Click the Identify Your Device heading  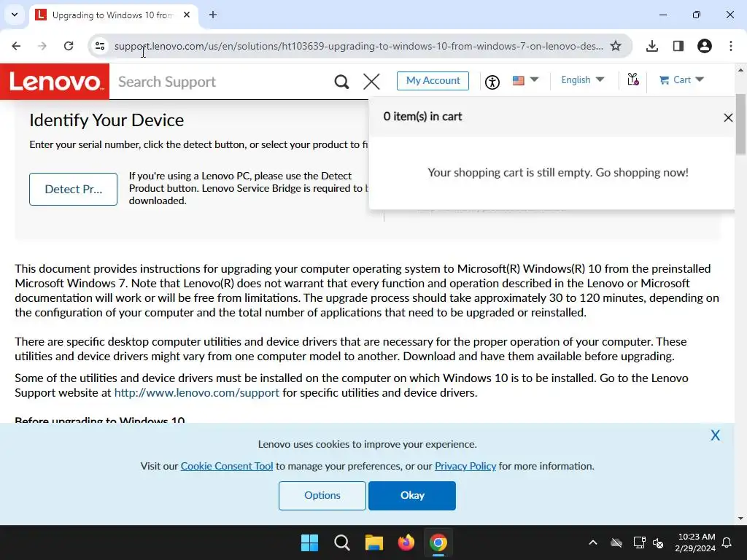tap(107, 120)
